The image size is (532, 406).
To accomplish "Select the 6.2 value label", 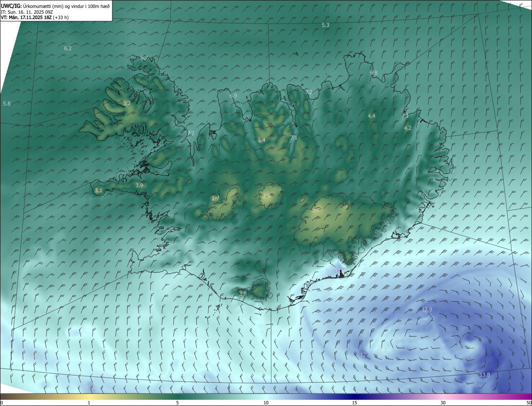I will click(68, 49).
